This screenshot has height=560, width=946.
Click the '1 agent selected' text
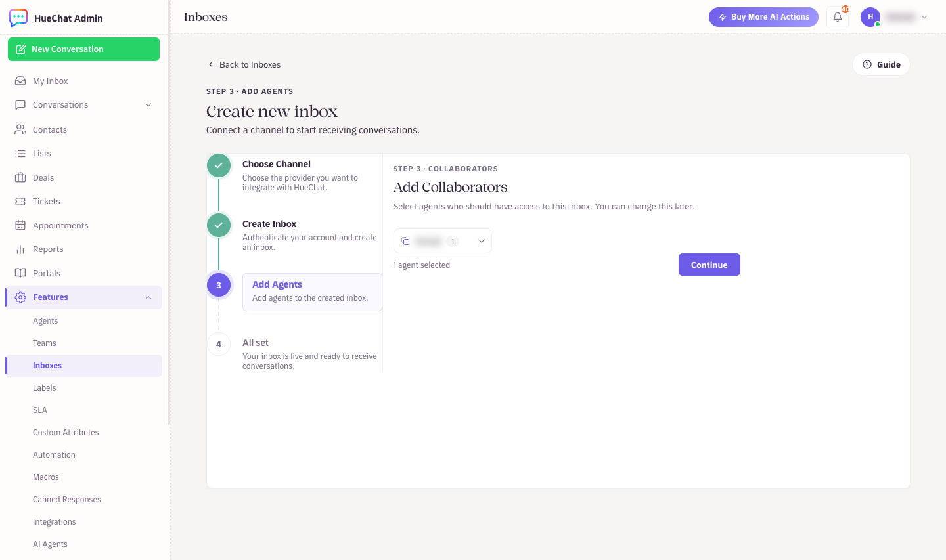422,265
